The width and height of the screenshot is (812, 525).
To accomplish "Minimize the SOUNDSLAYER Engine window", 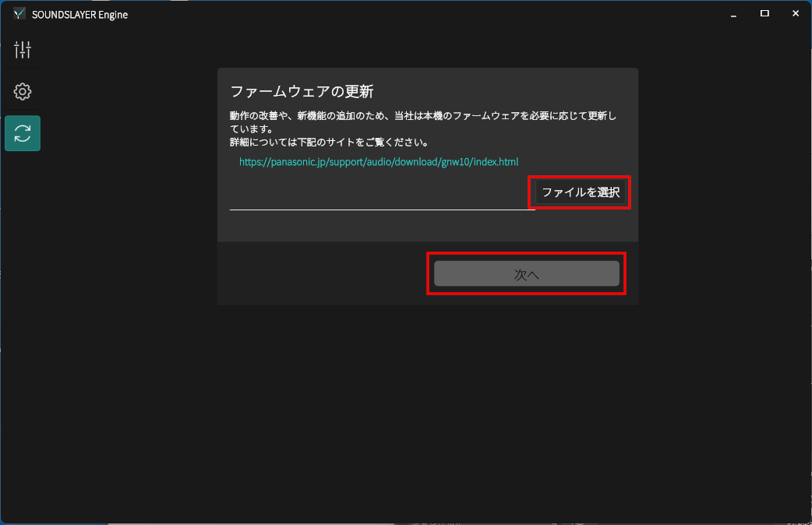I will pyautogui.click(x=733, y=14).
